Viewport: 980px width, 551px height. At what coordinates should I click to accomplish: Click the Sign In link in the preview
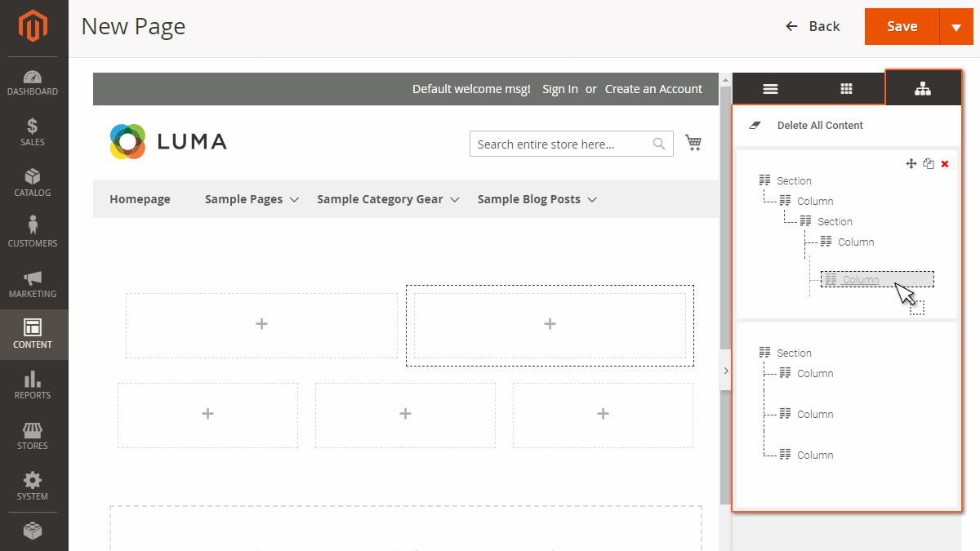(560, 89)
